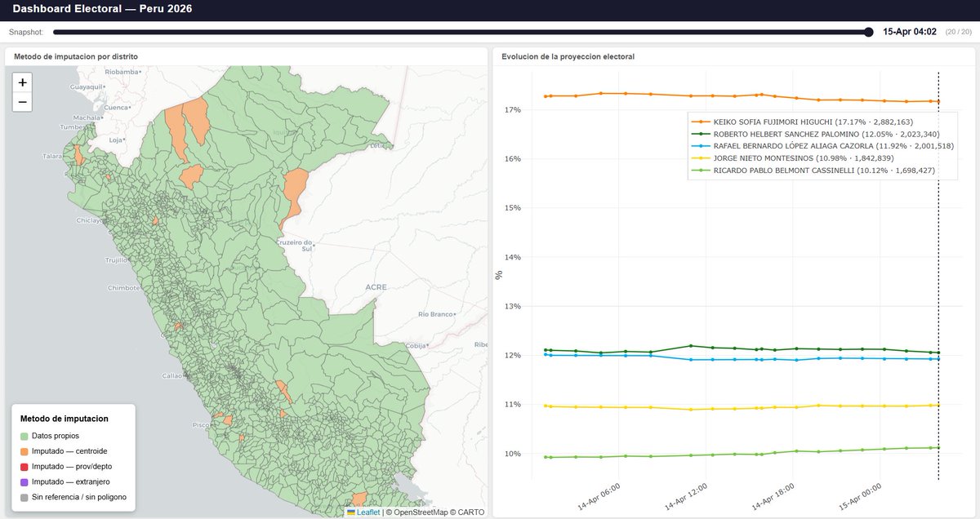980x519 pixels.
Task: Click the '14-Apr 06:00' x-axis label
Action: click(x=599, y=496)
